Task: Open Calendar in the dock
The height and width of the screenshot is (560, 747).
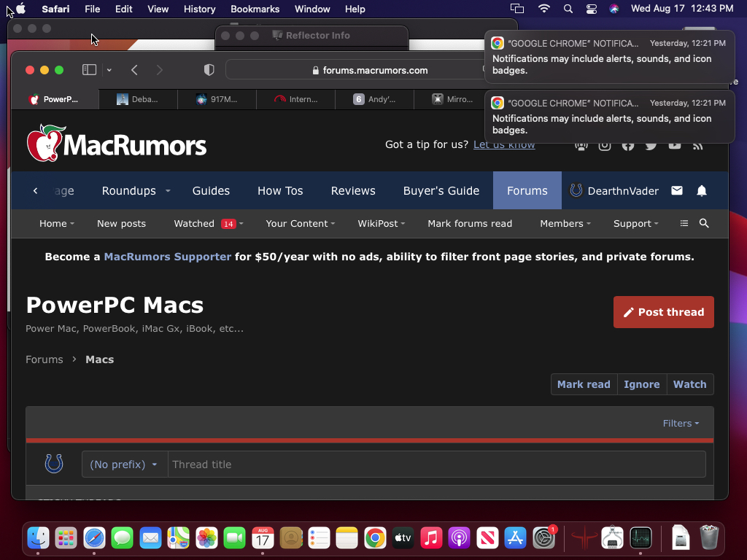Action: tap(263, 538)
